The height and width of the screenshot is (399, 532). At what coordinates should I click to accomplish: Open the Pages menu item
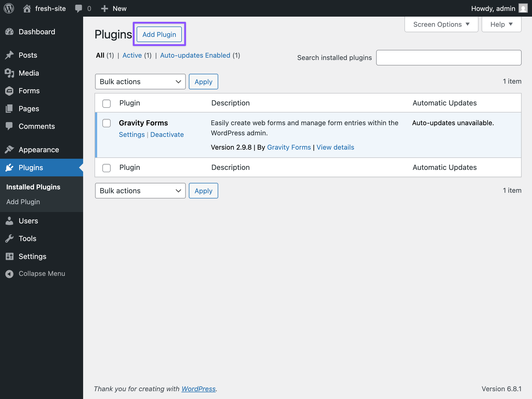point(42,109)
